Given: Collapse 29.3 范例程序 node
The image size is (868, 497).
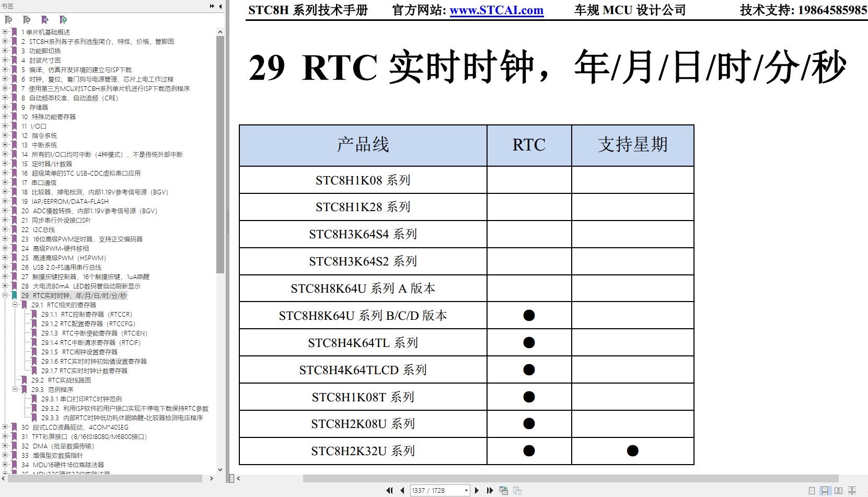Looking at the screenshot, I should pyautogui.click(x=15, y=389).
